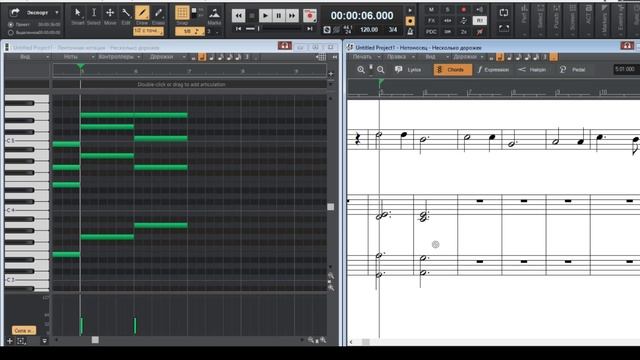This screenshot has height=360, width=640.
Task: Stop playback
Action: pos(252,16)
